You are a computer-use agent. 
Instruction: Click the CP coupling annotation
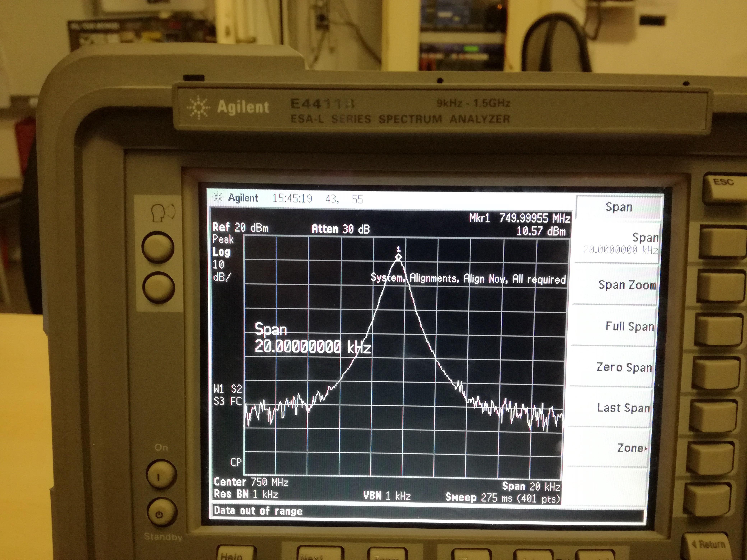[x=236, y=462]
